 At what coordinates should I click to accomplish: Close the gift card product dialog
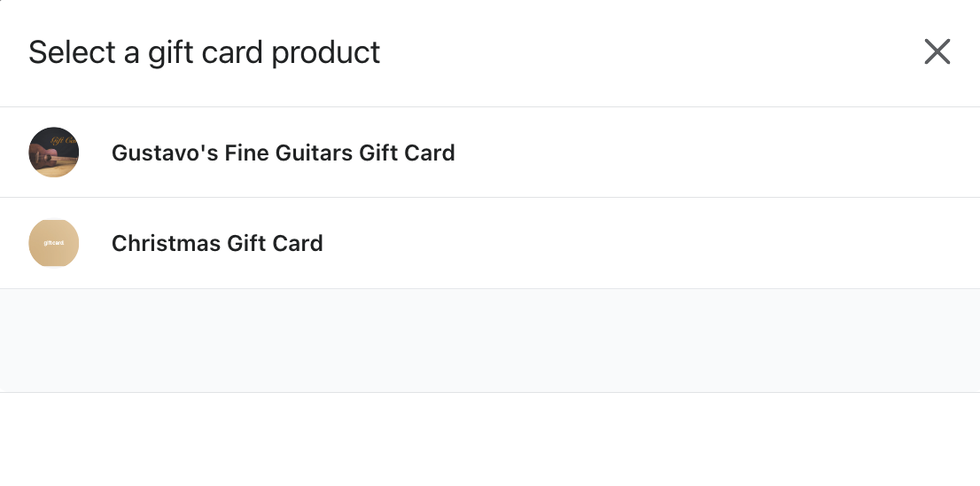click(x=937, y=52)
